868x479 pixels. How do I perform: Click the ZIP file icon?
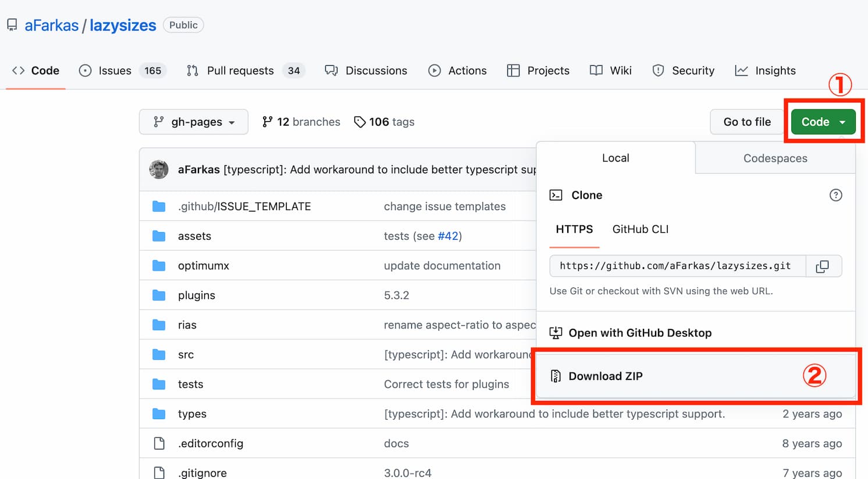click(556, 376)
